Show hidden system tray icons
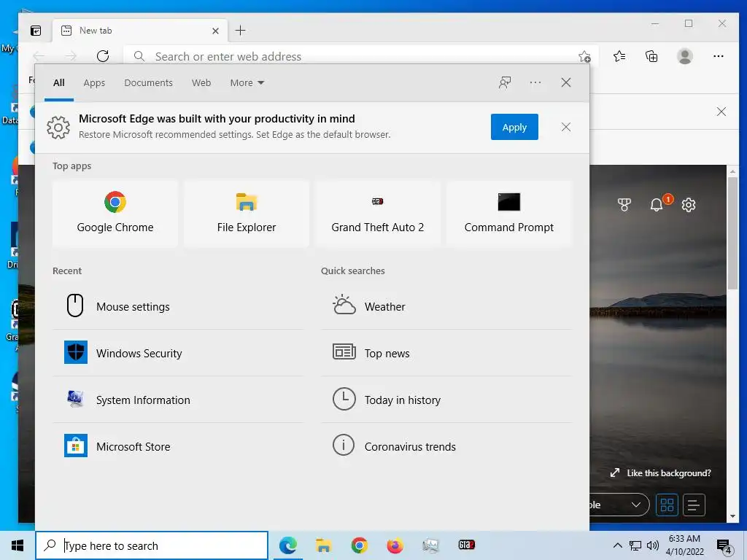 (617, 545)
